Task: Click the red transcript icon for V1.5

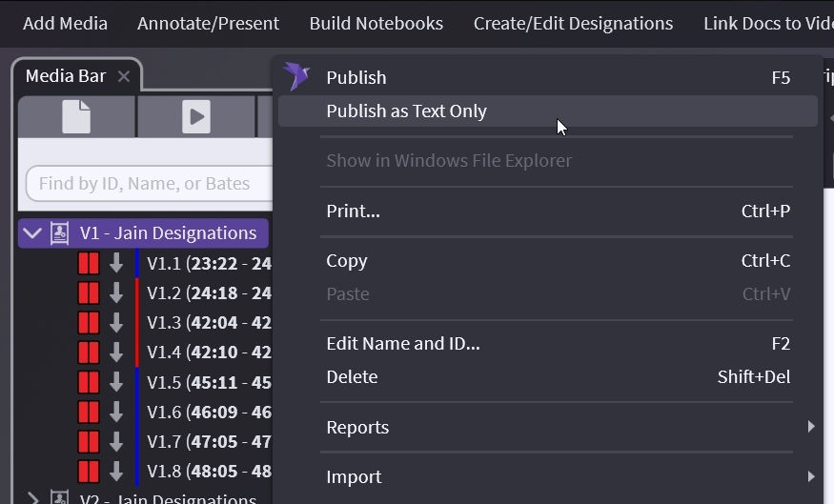Action: click(89, 382)
